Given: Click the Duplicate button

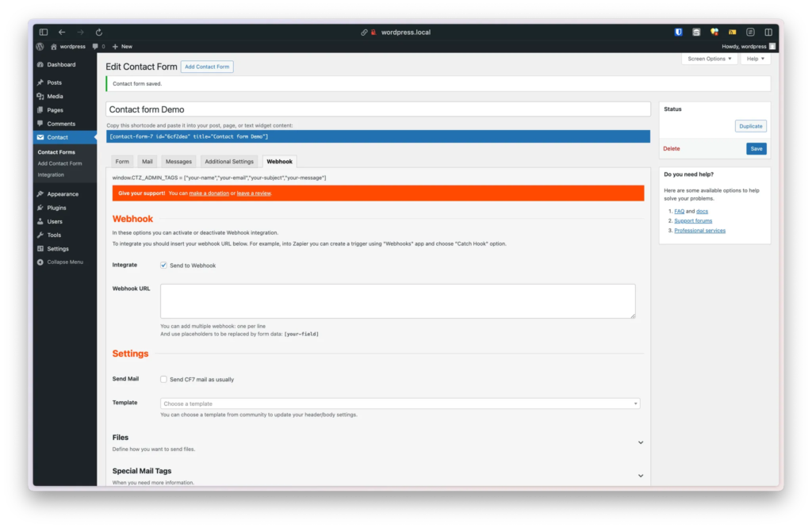Looking at the screenshot, I should point(750,126).
